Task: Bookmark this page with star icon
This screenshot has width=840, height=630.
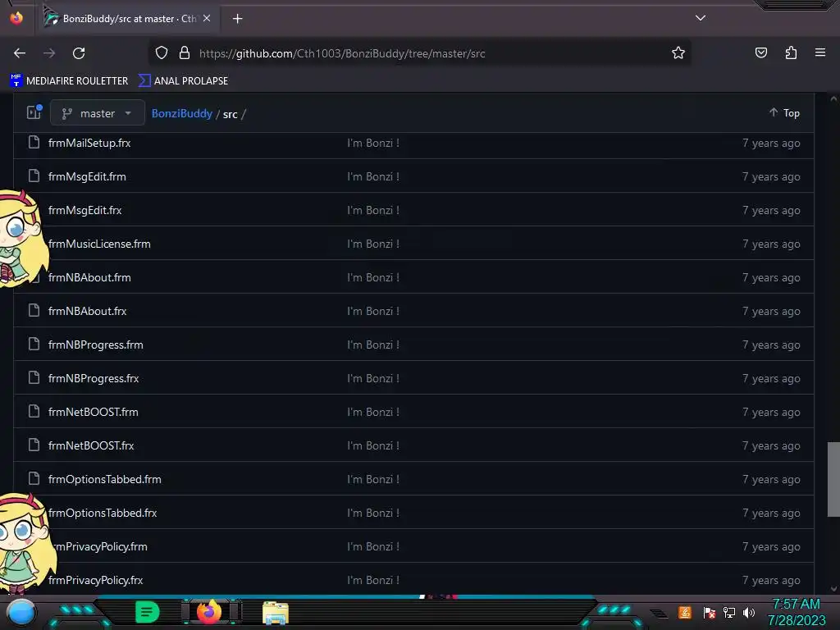Action: pos(678,53)
